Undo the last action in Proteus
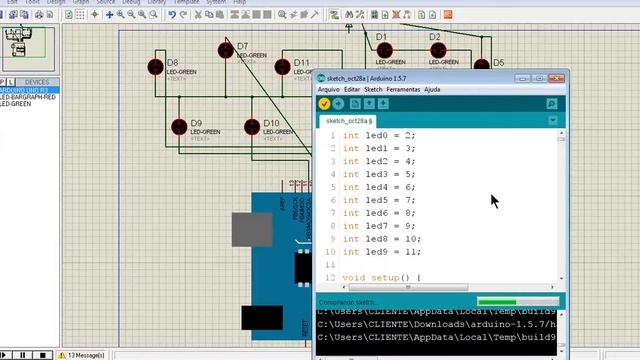The height and width of the screenshot is (360, 640). (x=172, y=15)
